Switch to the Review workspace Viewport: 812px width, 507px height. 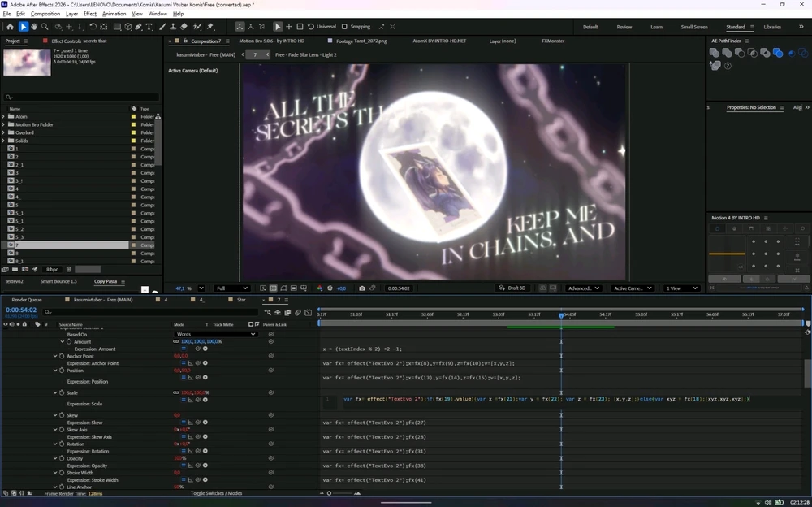(x=624, y=27)
